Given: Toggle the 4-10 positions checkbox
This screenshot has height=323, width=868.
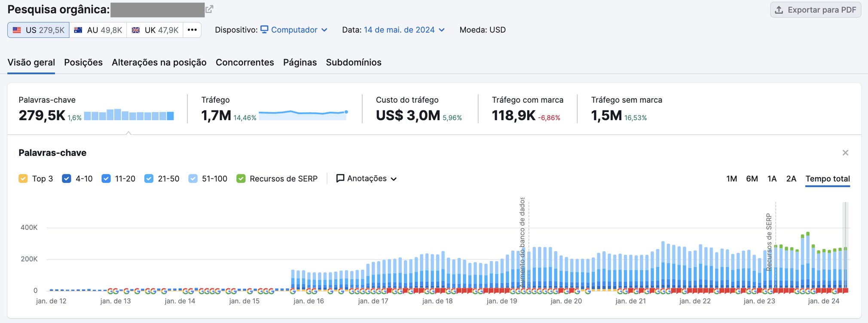Looking at the screenshot, I should point(67,179).
